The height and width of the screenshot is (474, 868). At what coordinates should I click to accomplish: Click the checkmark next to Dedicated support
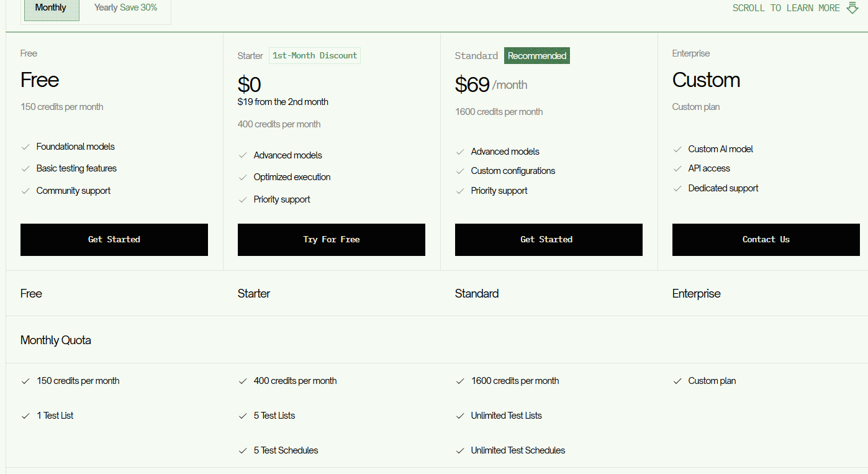click(677, 188)
